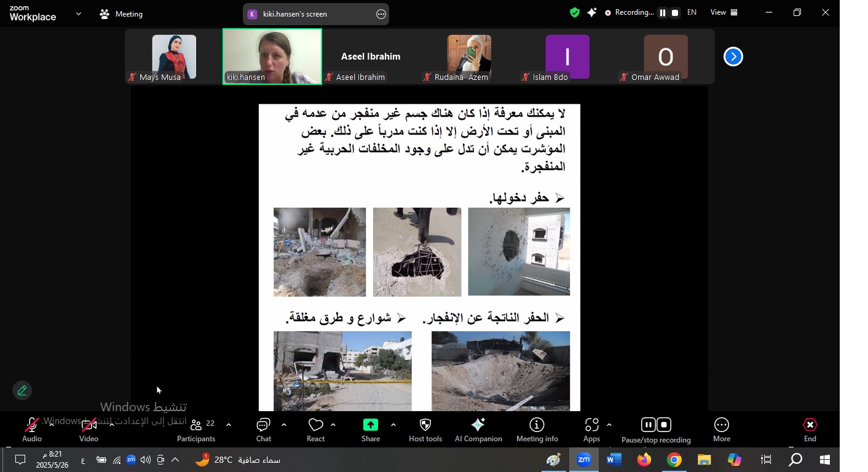The height and width of the screenshot is (472, 868).
Task: Click the green annotate pencil icon
Action: (x=22, y=390)
